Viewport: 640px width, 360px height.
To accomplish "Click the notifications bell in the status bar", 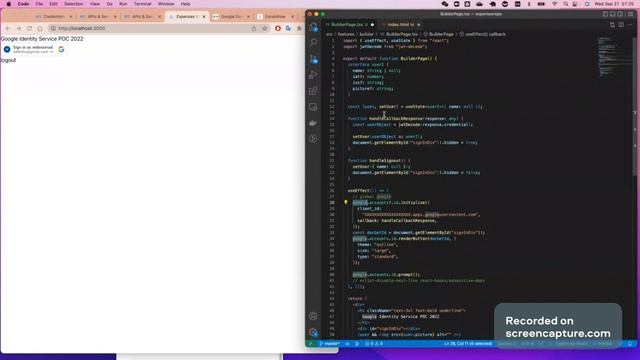I will (630, 344).
